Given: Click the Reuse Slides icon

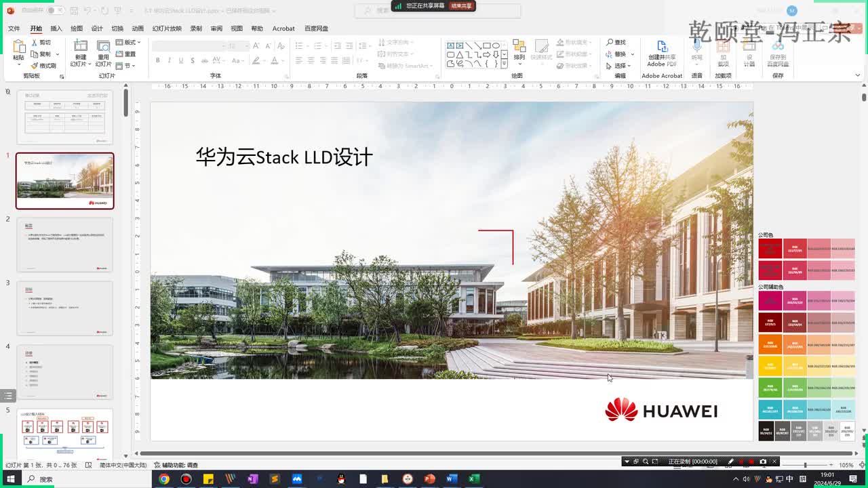Looking at the screenshot, I should pos(103,46).
